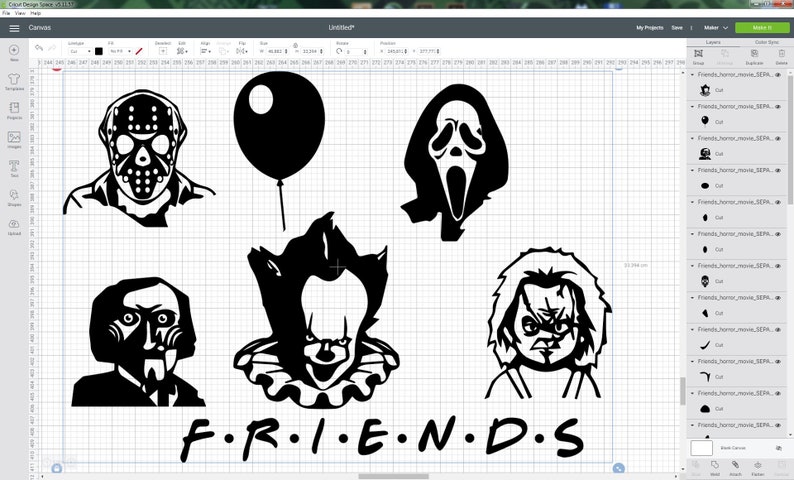Viewport: 794px width, 480px height.
Task: Open the Align dropdown
Action: coord(205,51)
